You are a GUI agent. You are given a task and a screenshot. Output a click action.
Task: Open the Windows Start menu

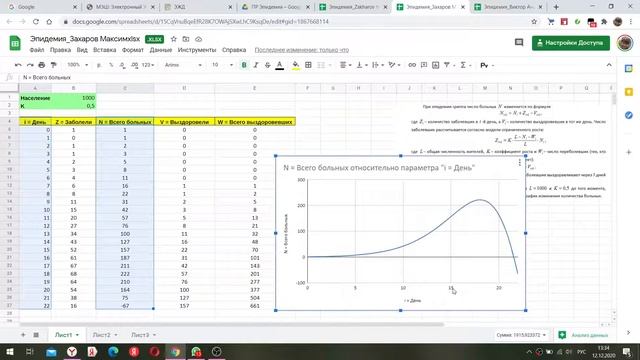click(10, 351)
